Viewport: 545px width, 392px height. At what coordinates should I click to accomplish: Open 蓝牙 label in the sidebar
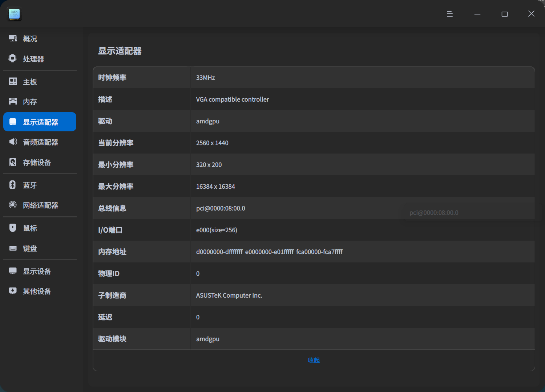[x=30, y=185]
